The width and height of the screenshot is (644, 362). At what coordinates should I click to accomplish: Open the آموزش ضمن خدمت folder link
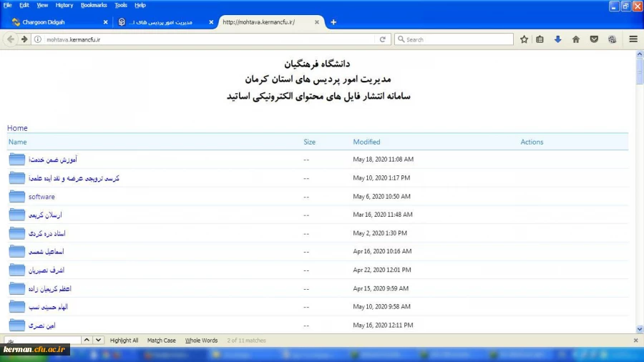point(52,160)
